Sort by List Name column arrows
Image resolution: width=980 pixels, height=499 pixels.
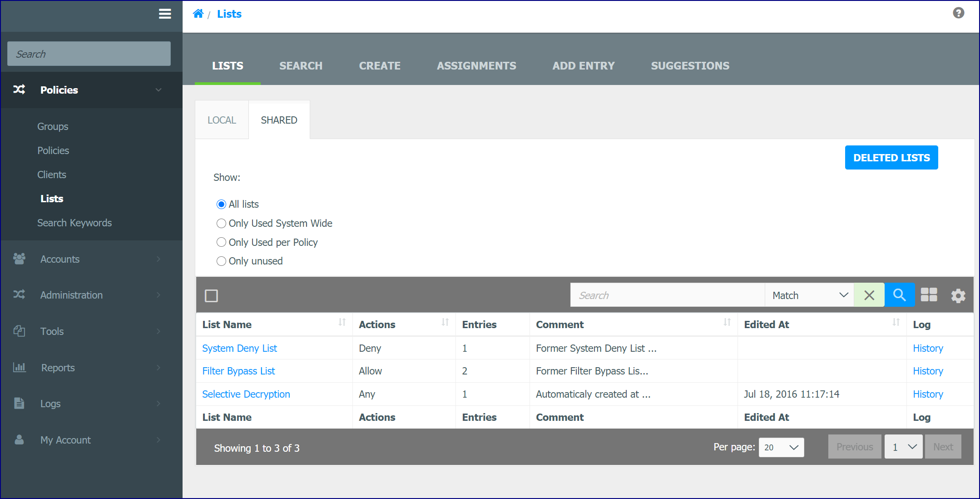point(342,322)
